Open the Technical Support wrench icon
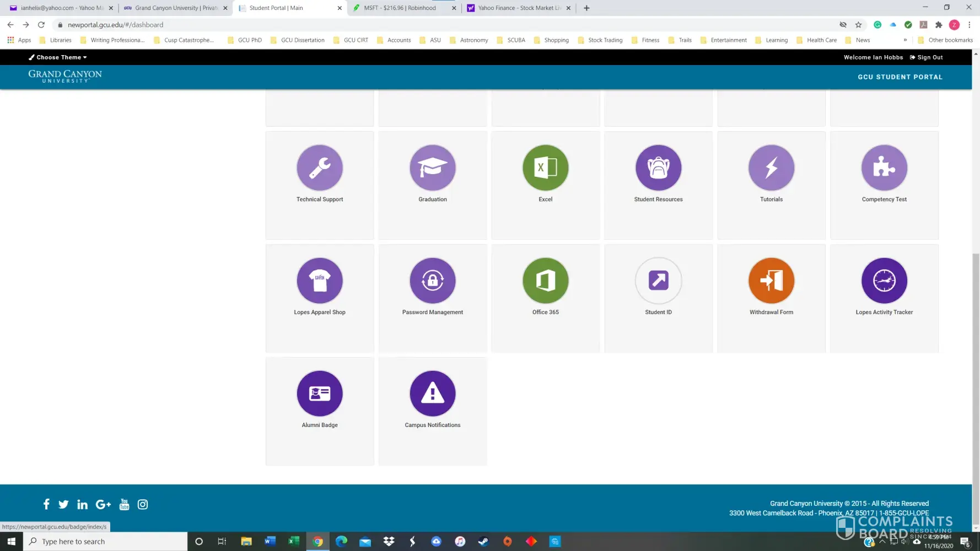This screenshot has height=551, width=980. tap(320, 168)
